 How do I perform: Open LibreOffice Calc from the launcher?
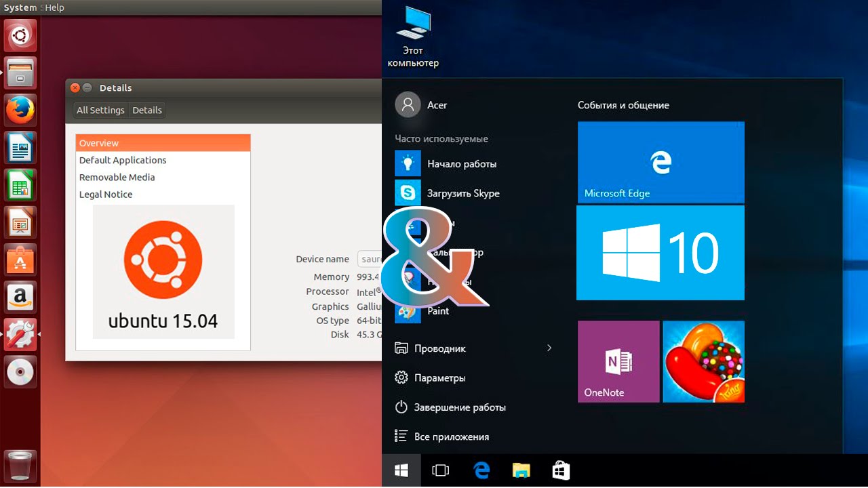click(20, 184)
